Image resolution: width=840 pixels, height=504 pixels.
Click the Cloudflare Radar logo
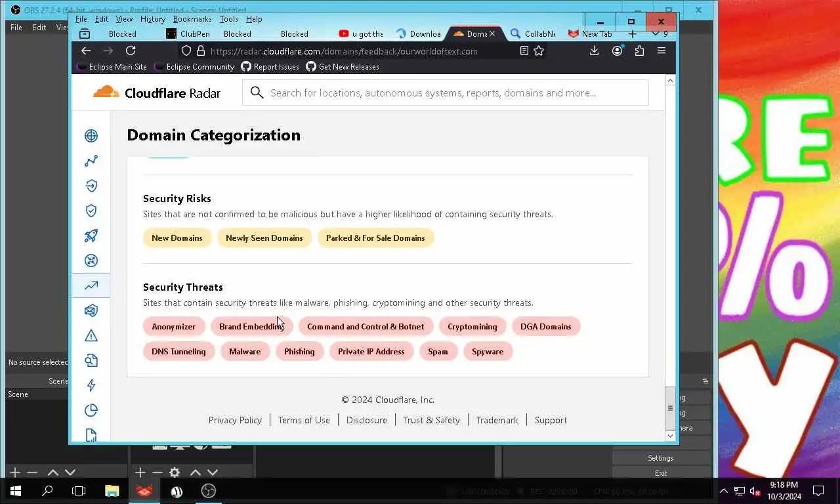[x=157, y=93]
